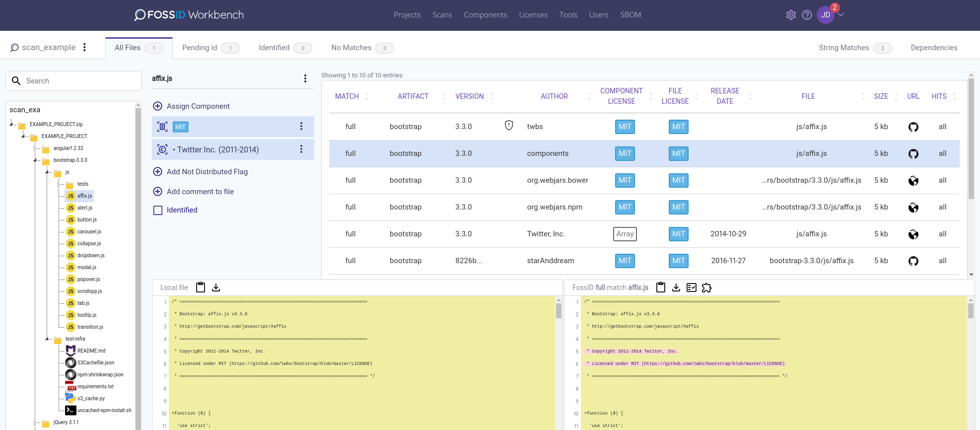Expand the tests folder

(60, 184)
